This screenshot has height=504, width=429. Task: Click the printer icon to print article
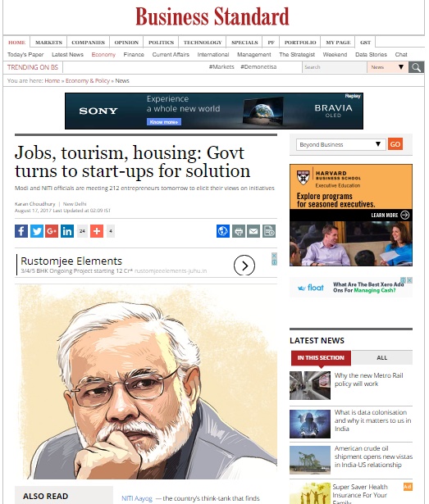pyautogui.click(x=239, y=231)
